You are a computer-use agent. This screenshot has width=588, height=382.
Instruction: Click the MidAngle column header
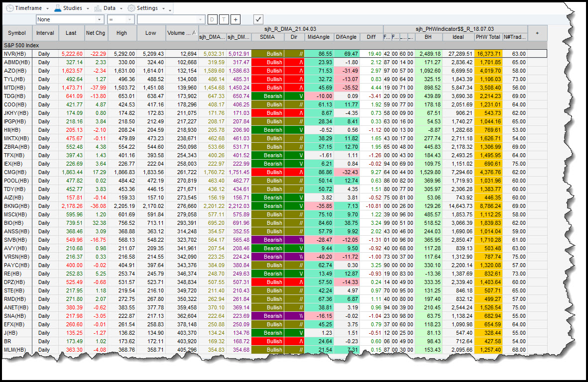[x=319, y=37]
